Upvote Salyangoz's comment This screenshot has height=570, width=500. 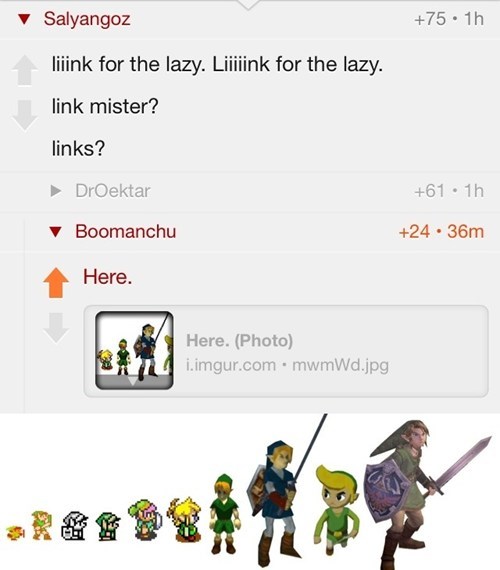click(24, 70)
